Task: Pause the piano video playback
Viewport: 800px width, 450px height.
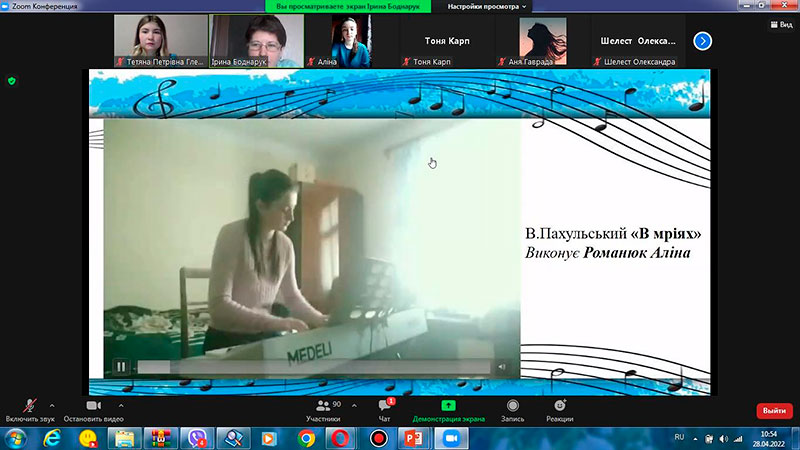Action: pos(121,366)
